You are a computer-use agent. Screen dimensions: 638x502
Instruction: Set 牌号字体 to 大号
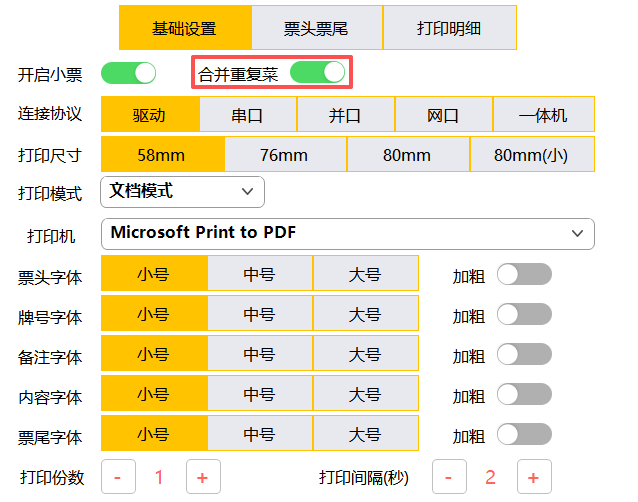tap(365, 315)
